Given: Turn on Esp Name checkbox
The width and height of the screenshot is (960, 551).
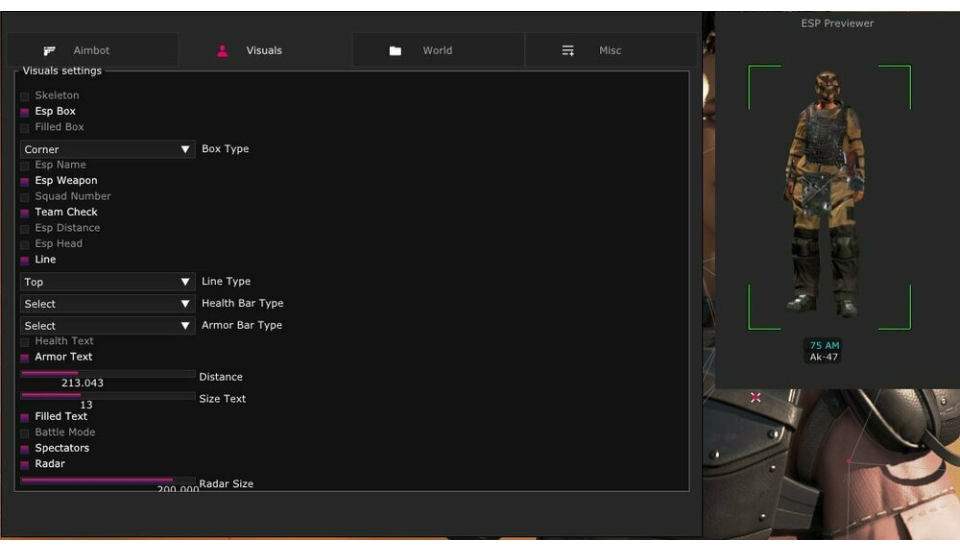Looking at the screenshot, I should [24, 165].
